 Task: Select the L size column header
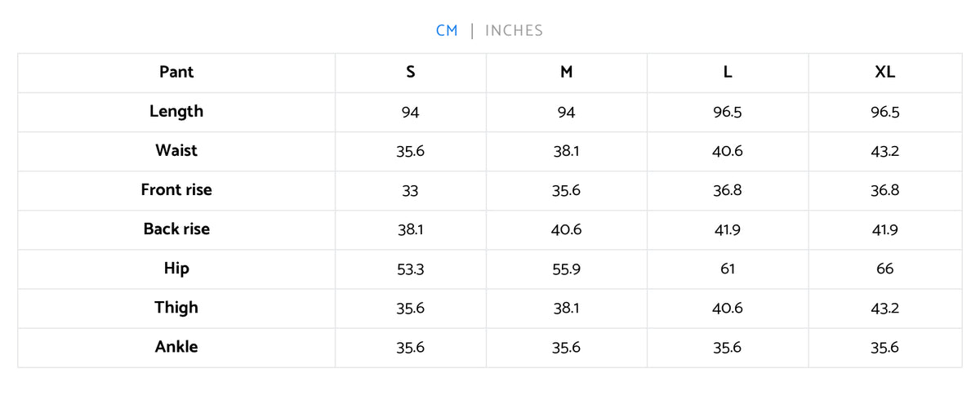pyautogui.click(x=728, y=72)
